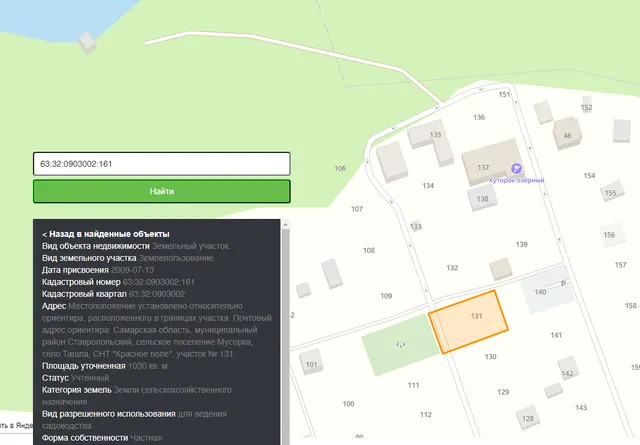This screenshot has height=445, width=640.
Task: Click building labeled 128
Action: 528,417
